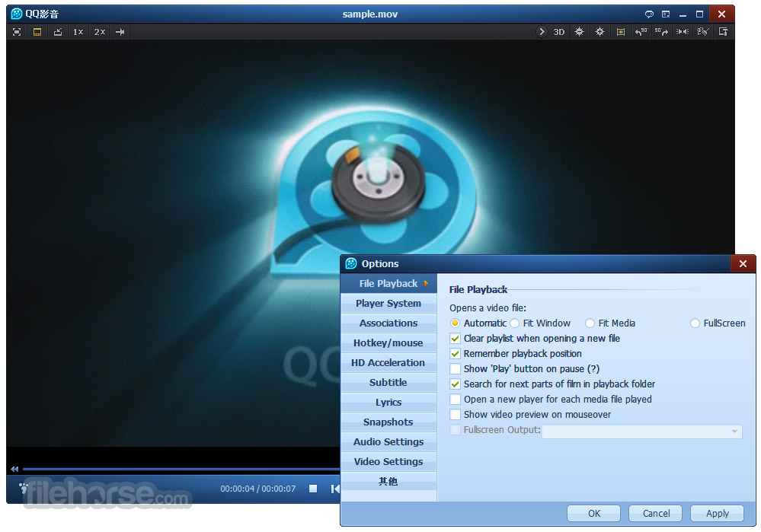Image resolution: width=761 pixels, height=532 pixels.
Task: Enable Open a new player for each media
Action: [x=456, y=400]
